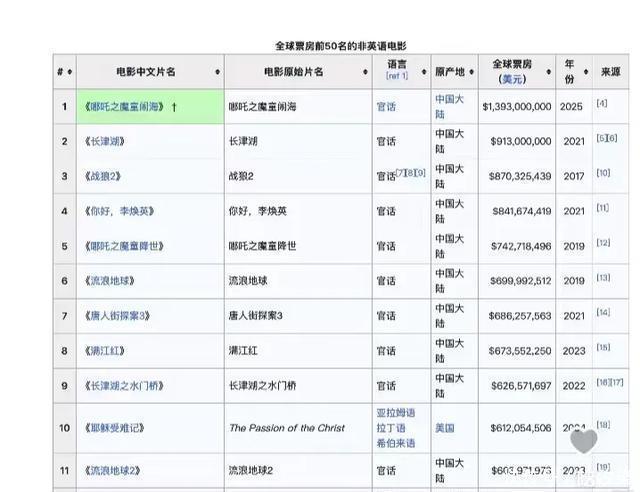The height and width of the screenshot is (492, 640).
Task: Open the 希伯来语 language link
Action: click(396, 443)
